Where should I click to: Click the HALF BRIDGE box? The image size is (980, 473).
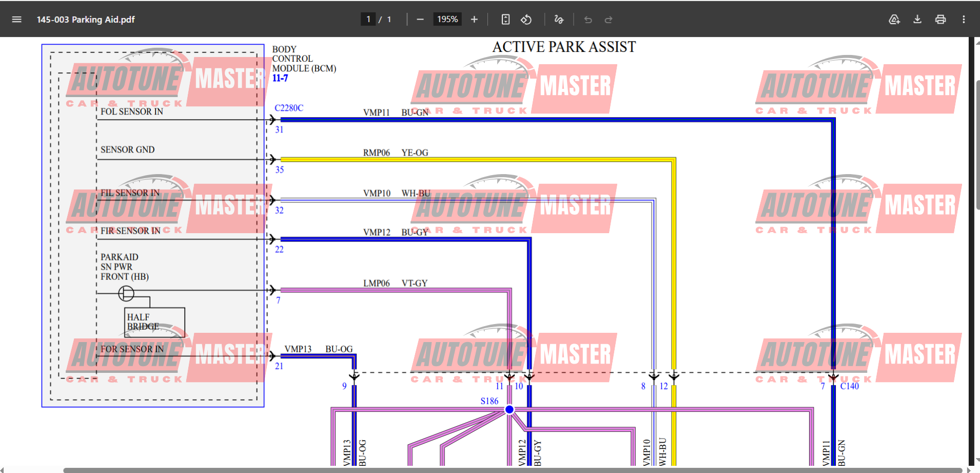click(154, 322)
